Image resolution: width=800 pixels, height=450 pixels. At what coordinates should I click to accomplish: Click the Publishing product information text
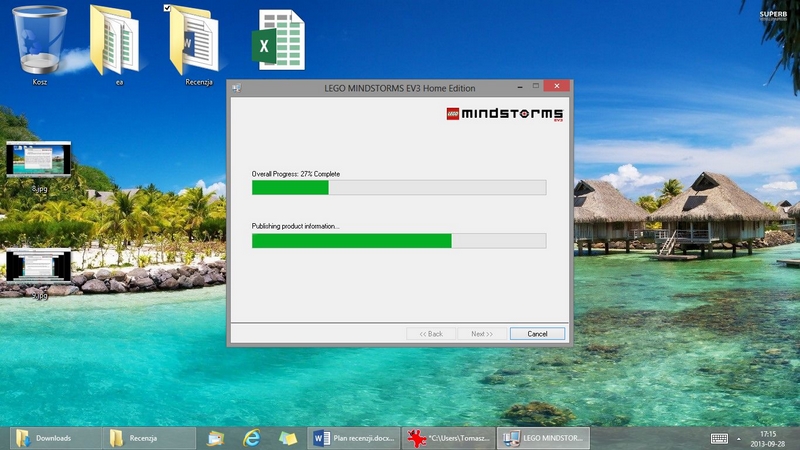click(x=295, y=226)
